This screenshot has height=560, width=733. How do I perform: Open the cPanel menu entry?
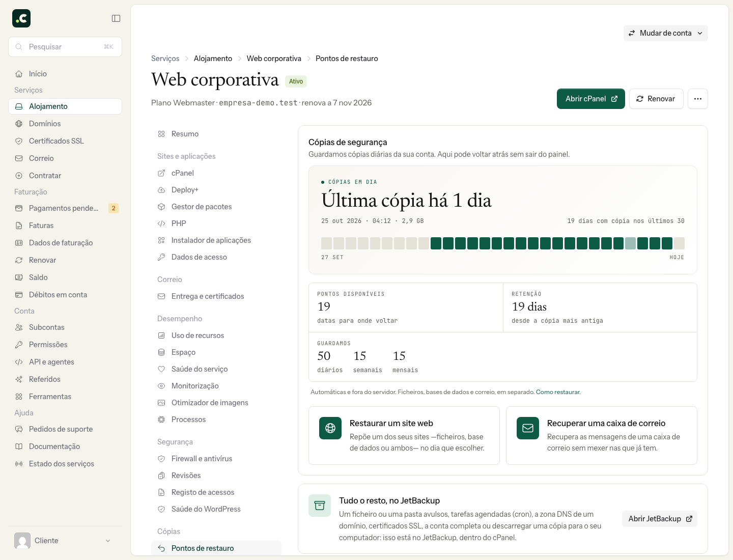[216, 173]
